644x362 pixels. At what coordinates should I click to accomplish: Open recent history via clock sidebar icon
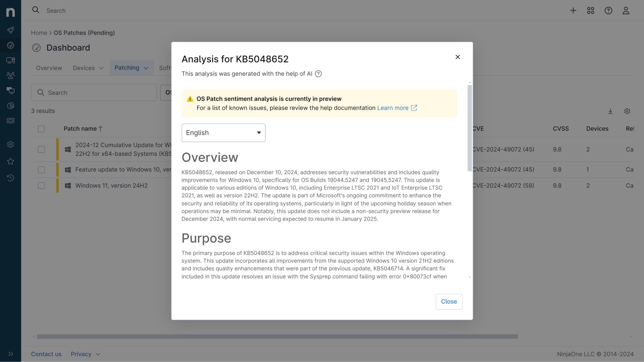(10, 178)
